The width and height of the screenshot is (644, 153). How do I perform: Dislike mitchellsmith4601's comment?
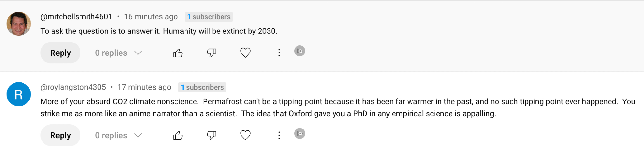[x=212, y=53]
